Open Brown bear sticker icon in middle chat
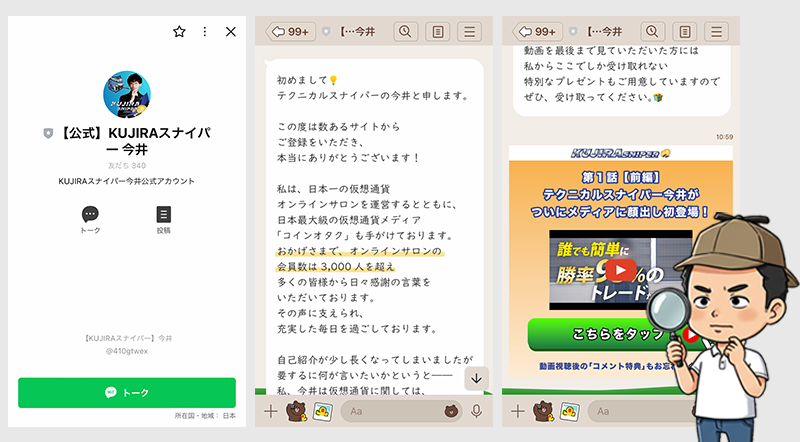 (x=296, y=411)
